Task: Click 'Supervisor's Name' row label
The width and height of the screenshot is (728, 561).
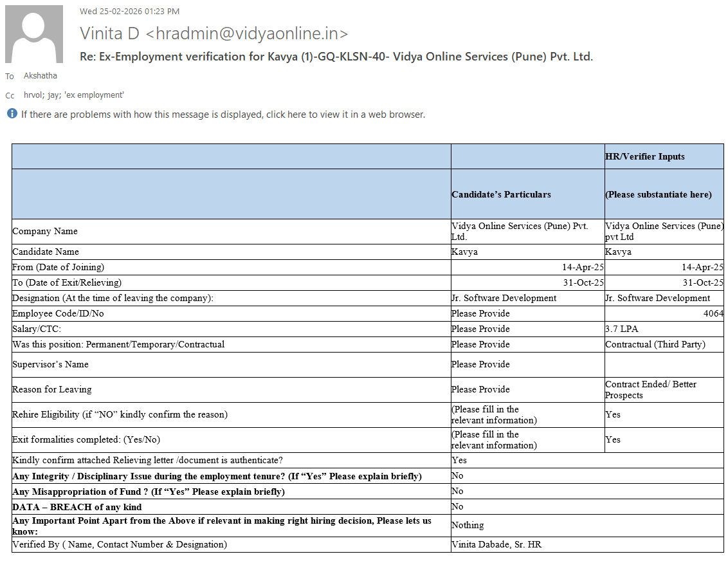Action: (51, 365)
